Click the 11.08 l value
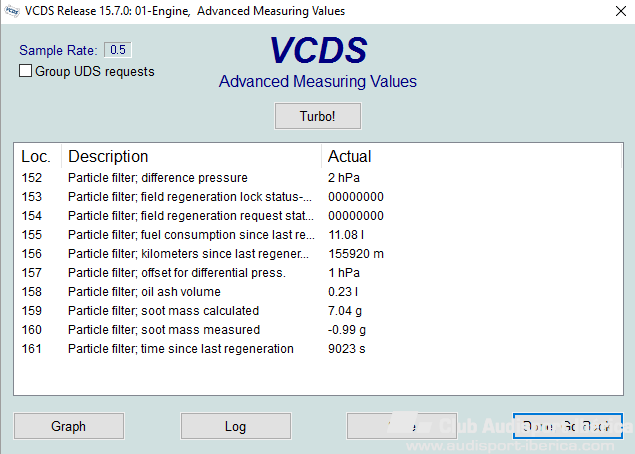Image resolution: width=635 pixels, height=454 pixels. pyautogui.click(x=346, y=235)
